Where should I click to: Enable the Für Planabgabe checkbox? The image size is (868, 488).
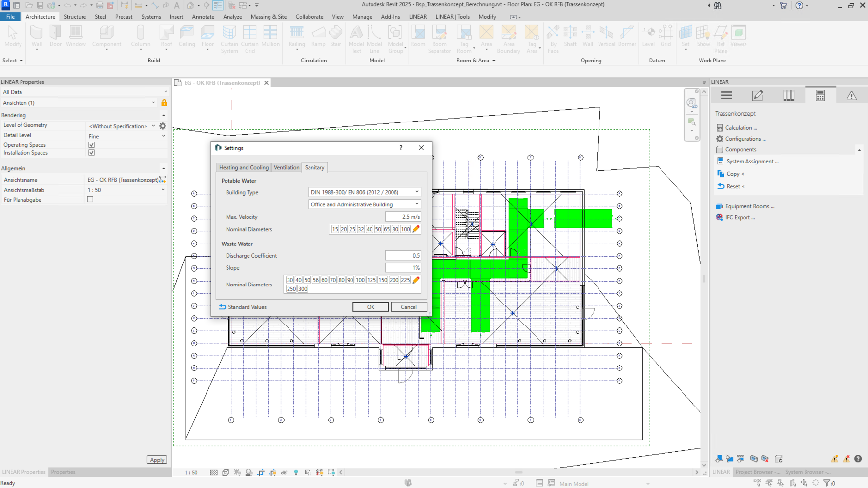(90, 200)
